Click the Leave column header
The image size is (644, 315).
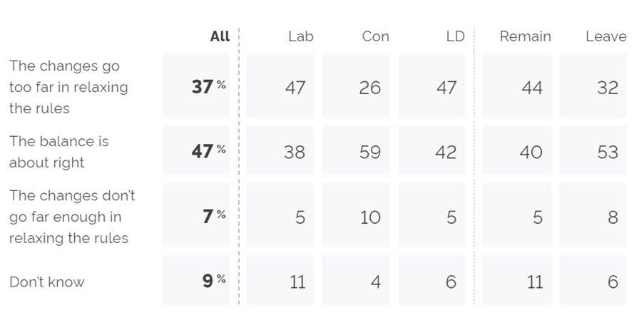point(606,36)
